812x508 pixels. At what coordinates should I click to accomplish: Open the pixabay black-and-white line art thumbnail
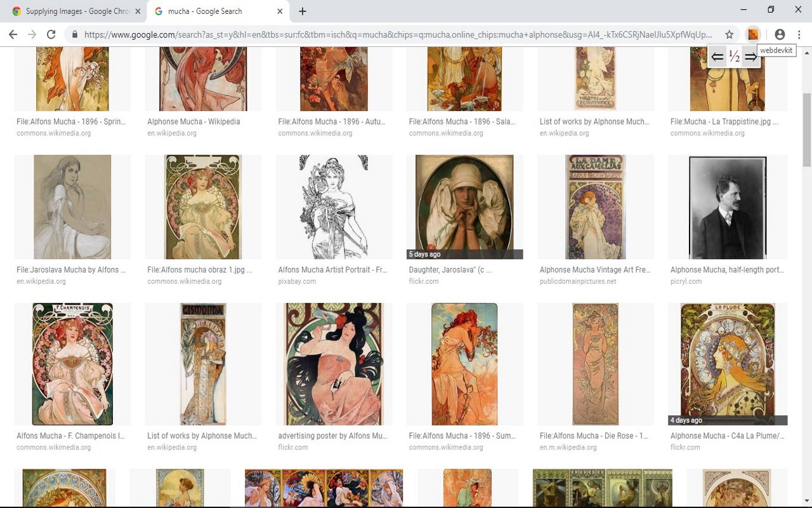334,207
